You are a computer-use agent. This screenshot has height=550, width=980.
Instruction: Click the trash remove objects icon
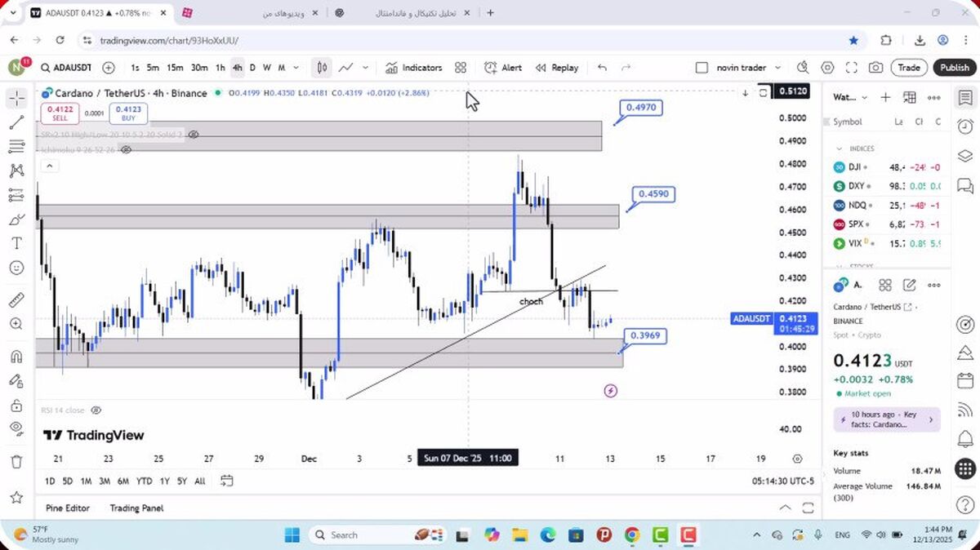[16, 462]
